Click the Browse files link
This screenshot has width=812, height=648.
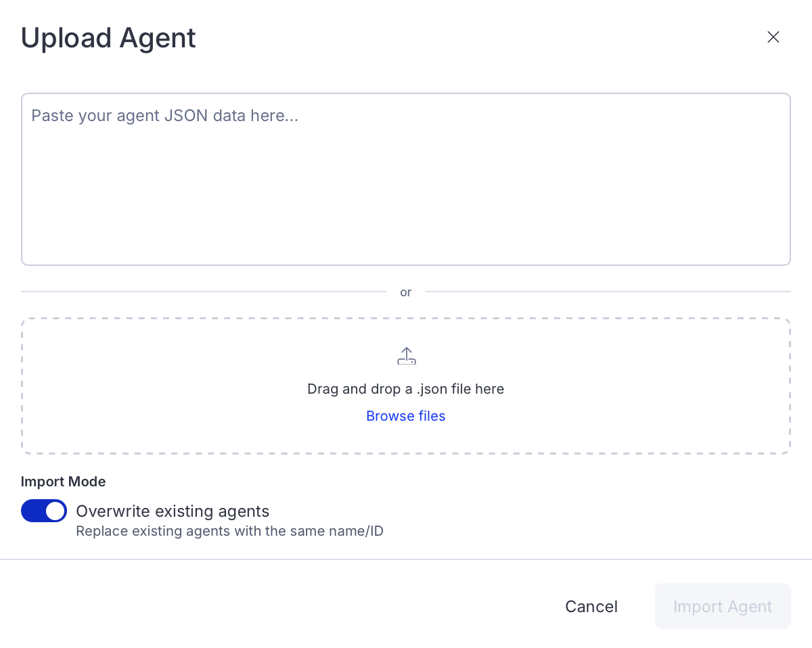[x=406, y=416]
